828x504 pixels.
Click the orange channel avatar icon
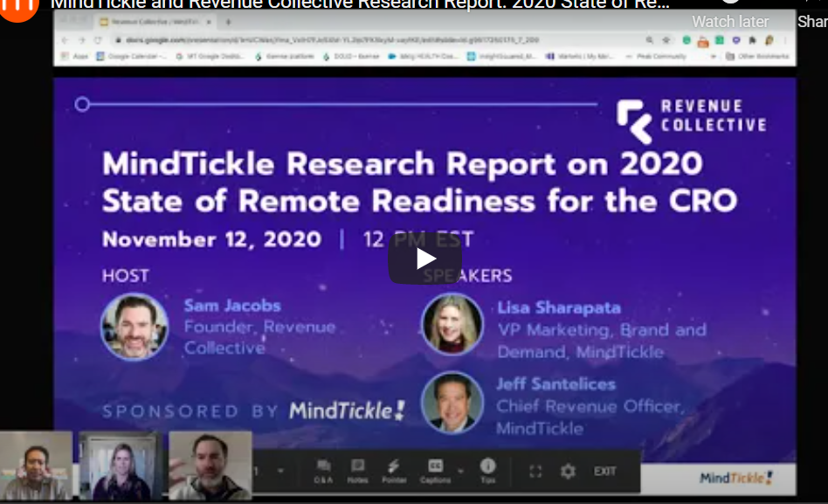coord(19,7)
